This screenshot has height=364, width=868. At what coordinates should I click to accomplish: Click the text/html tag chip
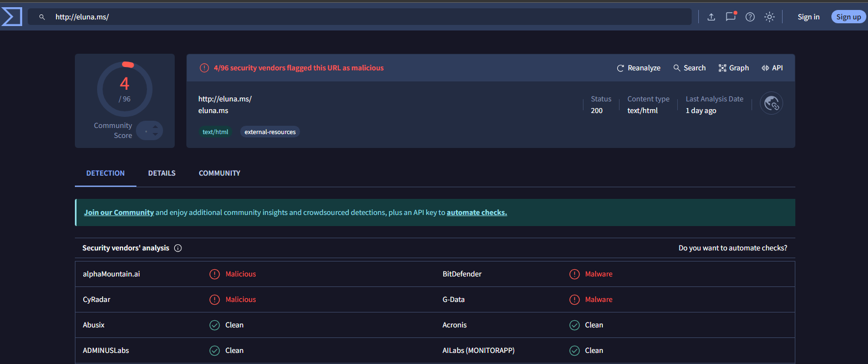coord(215,132)
